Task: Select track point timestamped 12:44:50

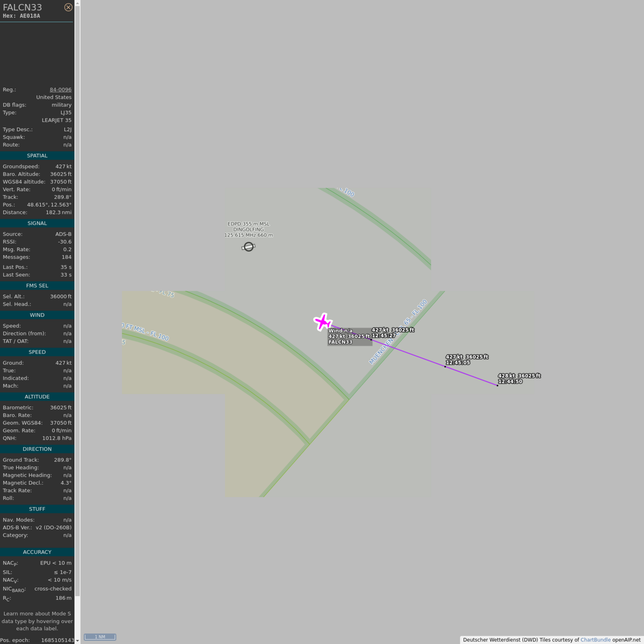Action: 497,385
